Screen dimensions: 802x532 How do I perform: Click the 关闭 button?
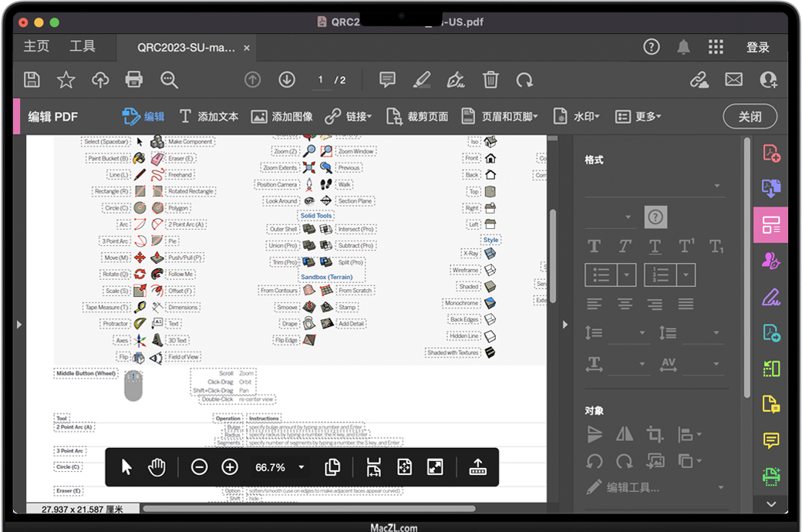tap(750, 116)
